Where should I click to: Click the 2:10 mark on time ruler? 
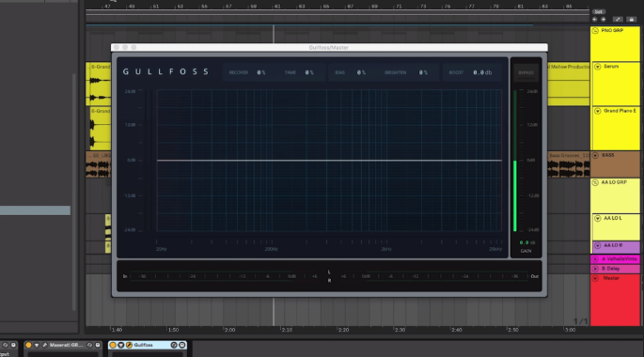[x=286, y=330]
